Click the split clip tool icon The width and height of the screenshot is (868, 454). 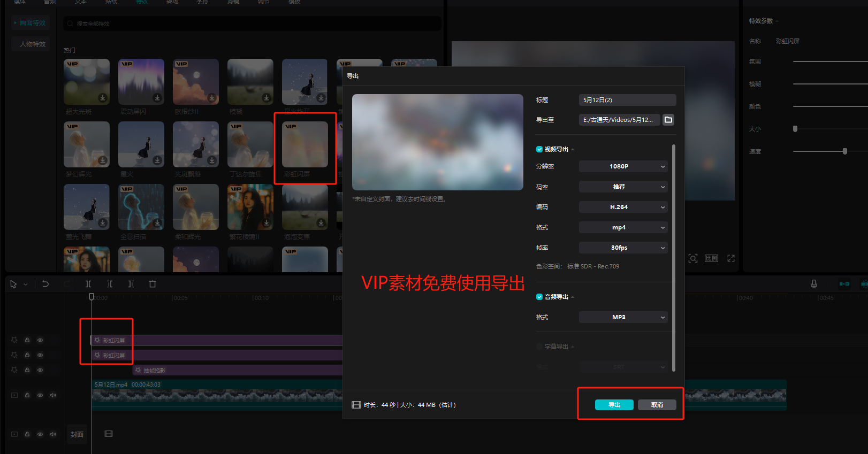pos(88,284)
